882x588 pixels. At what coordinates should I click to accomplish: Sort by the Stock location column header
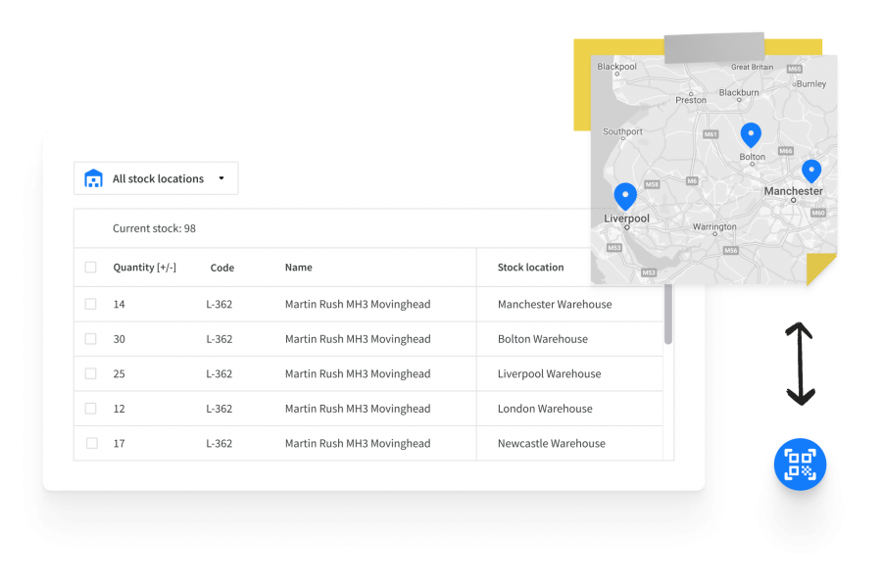[x=530, y=268]
